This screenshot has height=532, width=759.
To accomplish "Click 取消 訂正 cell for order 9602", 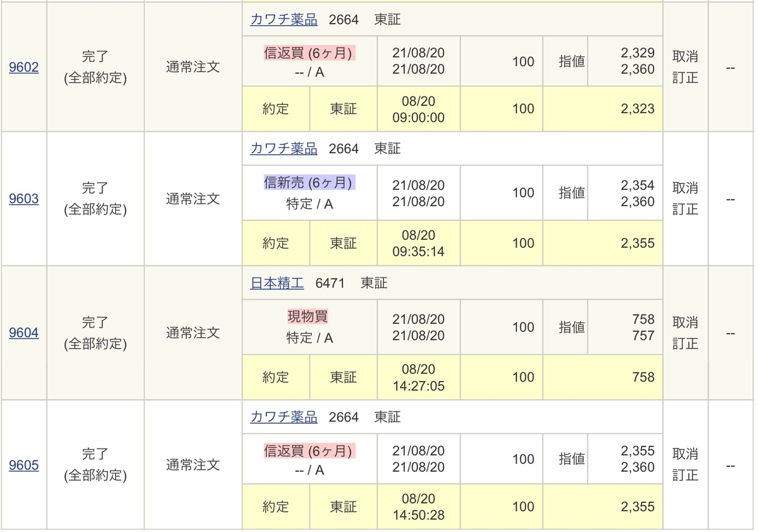I will (x=685, y=66).
